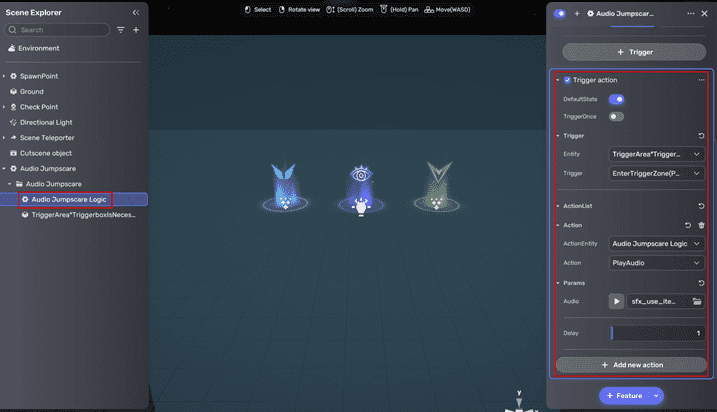The image size is (717, 412).
Task: Adjust the Delay slider
Action: tap(657, 332)
